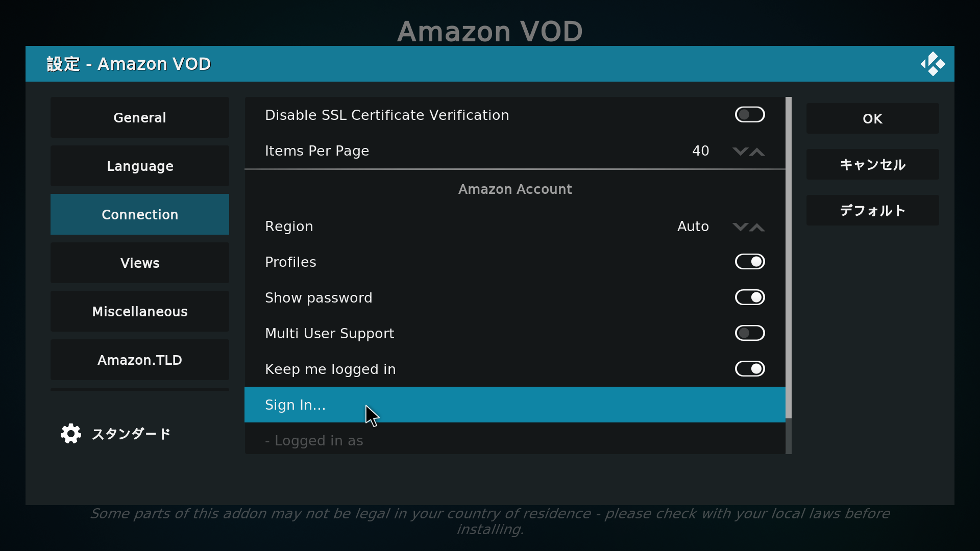Turn off Keep me logged in
The width and height of the screenshot is (980, 551).
point(749,369)
